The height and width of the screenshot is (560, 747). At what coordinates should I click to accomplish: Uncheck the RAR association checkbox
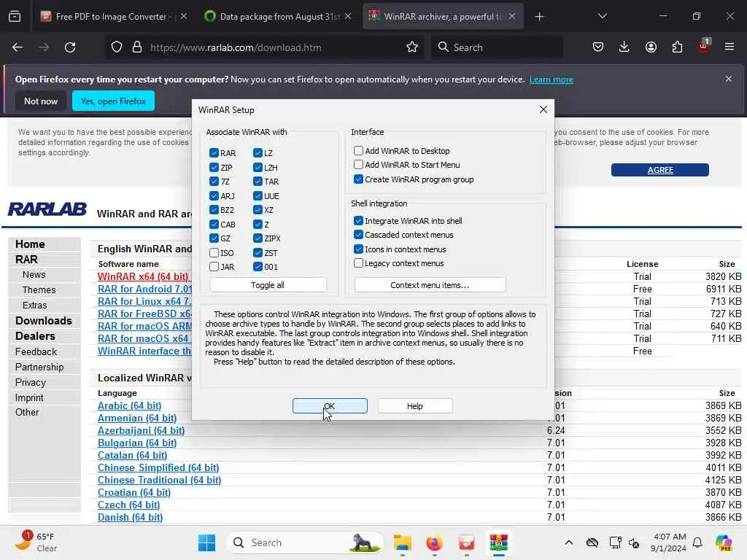click(214, 153)
